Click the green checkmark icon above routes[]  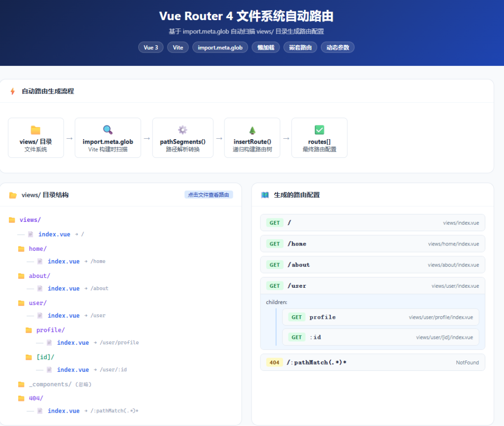point(319,130)
